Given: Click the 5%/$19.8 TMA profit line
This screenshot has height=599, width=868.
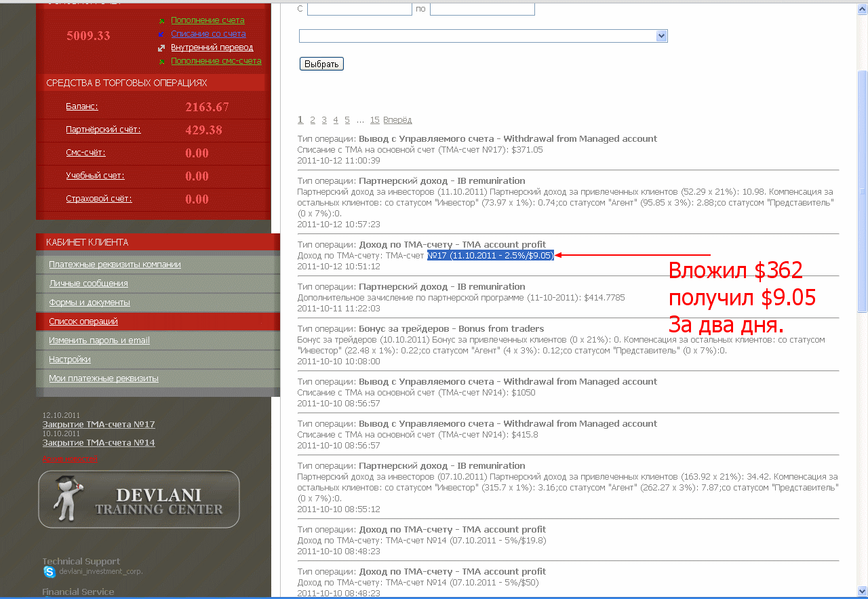Looking at the screenshot, I should pyautogui.click(x=422, y=541).
